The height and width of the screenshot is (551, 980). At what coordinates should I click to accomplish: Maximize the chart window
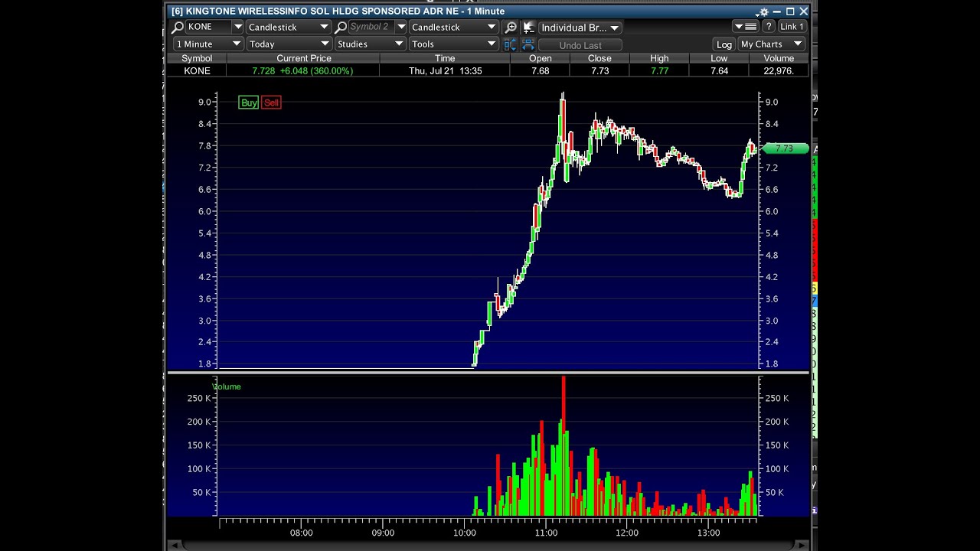click(x=790, y=11)
